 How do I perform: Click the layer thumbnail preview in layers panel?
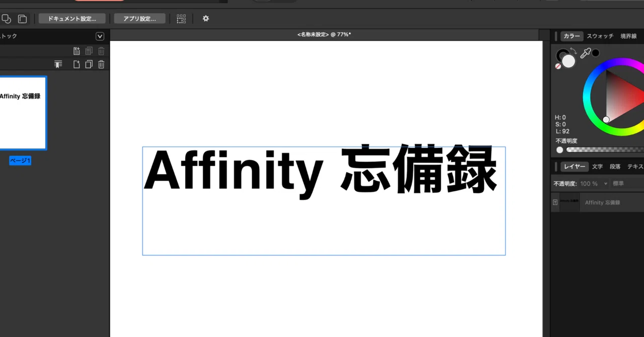[x=570, y=202]
